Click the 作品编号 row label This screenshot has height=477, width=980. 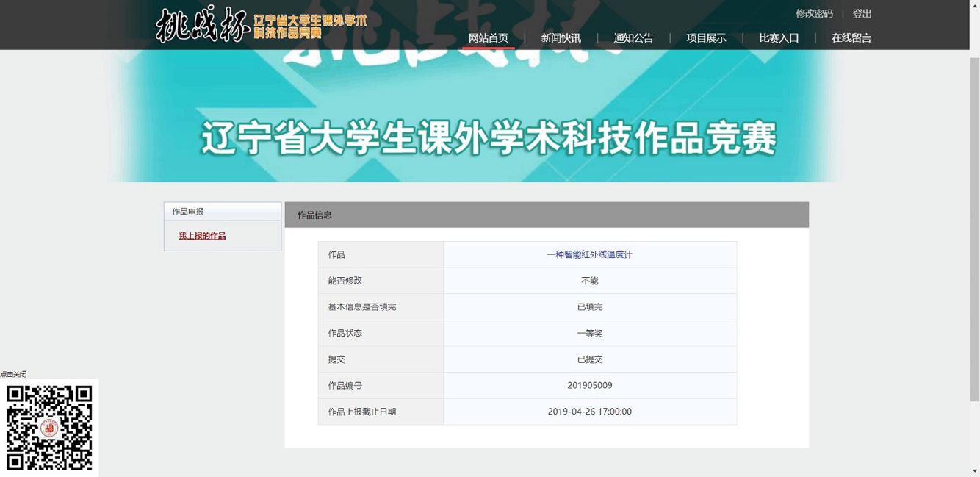[345, 385]
